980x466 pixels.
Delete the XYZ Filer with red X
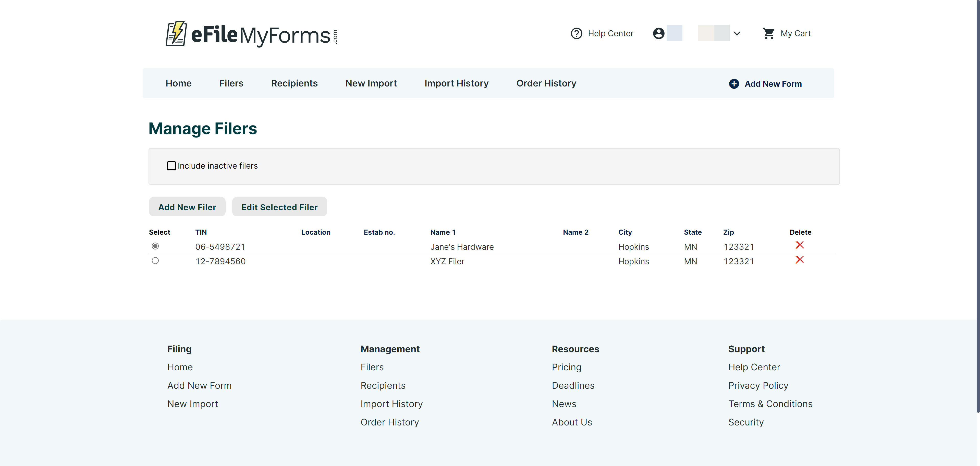[x=799, y=260]
